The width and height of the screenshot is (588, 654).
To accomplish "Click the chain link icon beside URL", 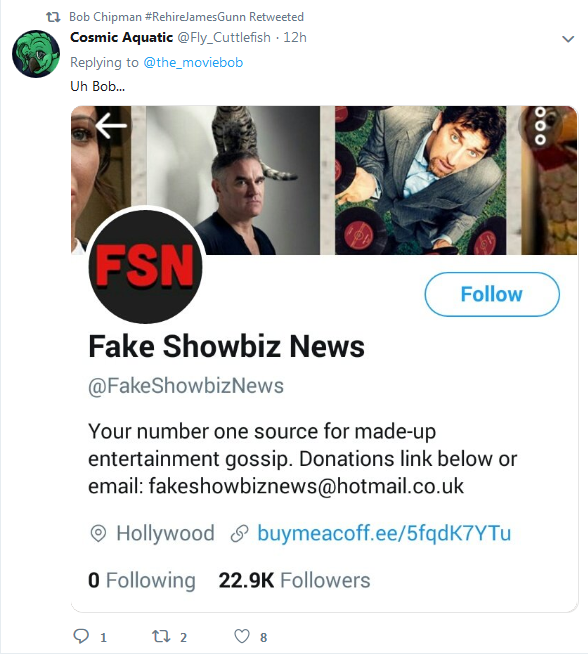I will pyautogui.click(x=239, y=533).
